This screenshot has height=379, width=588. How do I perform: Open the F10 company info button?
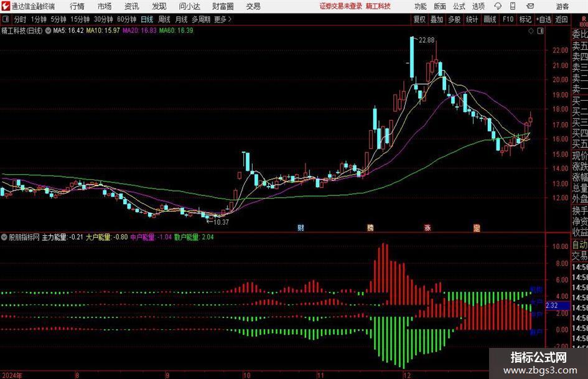(x=508, y=19)
